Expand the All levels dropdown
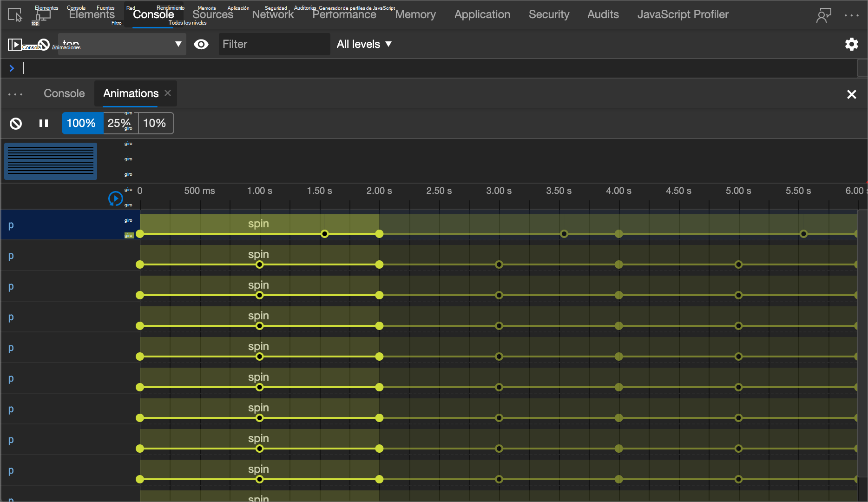Viewport: 868px width, 502px height. (364, 44)
